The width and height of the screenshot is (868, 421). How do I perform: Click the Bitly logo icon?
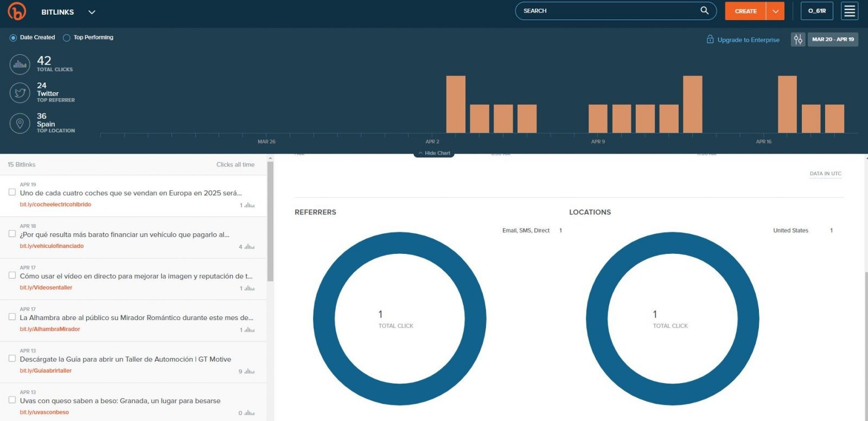tap(17, 11)
